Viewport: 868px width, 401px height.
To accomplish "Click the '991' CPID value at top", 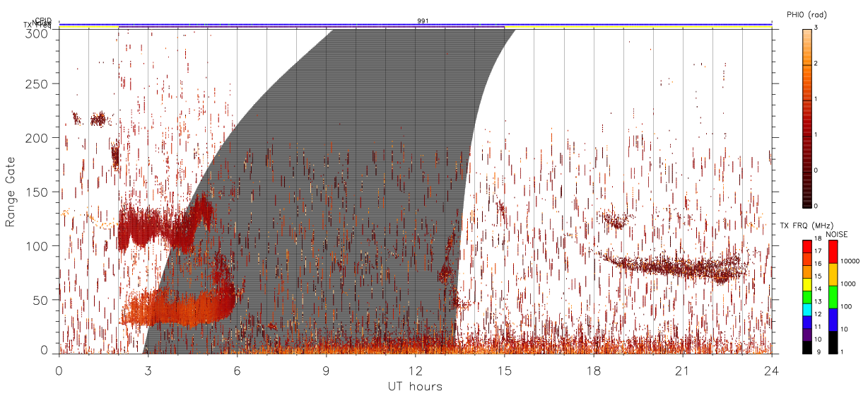I will [423, 21].
